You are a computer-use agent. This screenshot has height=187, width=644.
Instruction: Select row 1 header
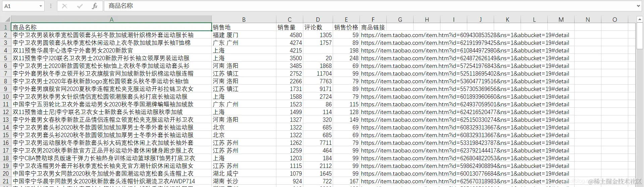[6, 27]
